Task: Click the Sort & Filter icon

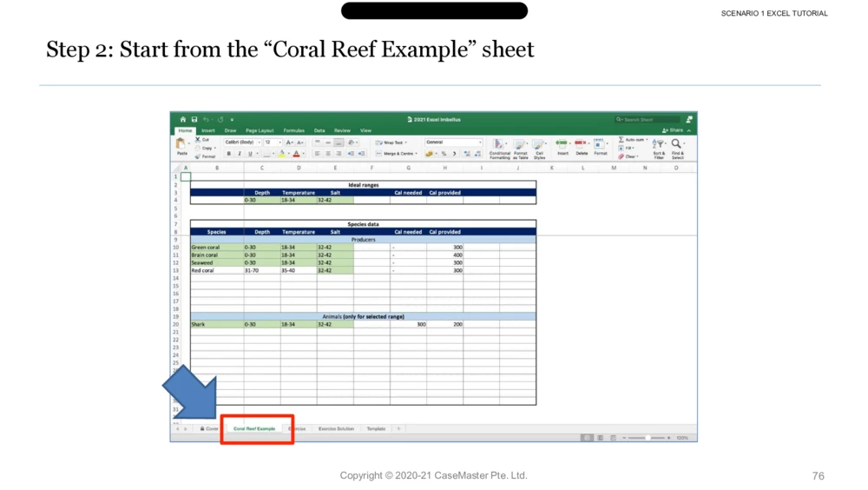Action: 659,146
